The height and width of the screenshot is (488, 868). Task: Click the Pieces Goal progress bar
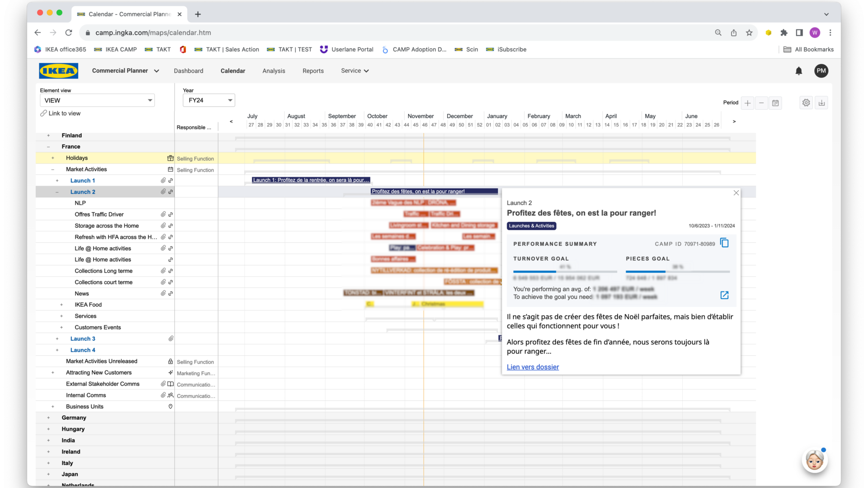[x=678, y=272]
